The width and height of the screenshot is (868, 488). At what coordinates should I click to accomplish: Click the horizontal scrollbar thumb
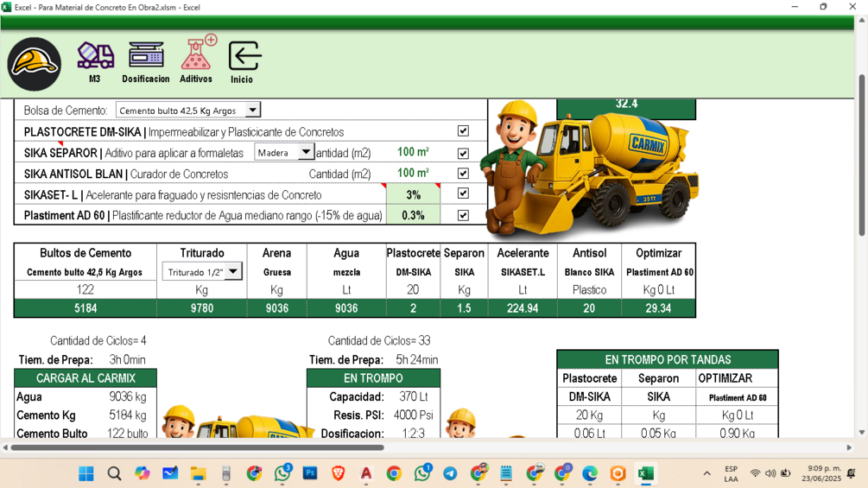pyautogui.click(x=197, y=447)
